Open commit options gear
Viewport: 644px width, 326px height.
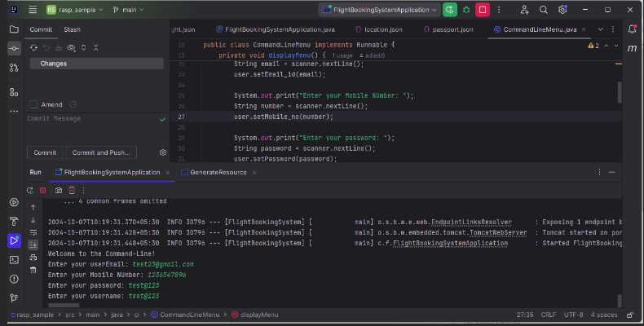click(x=163, y=152)
